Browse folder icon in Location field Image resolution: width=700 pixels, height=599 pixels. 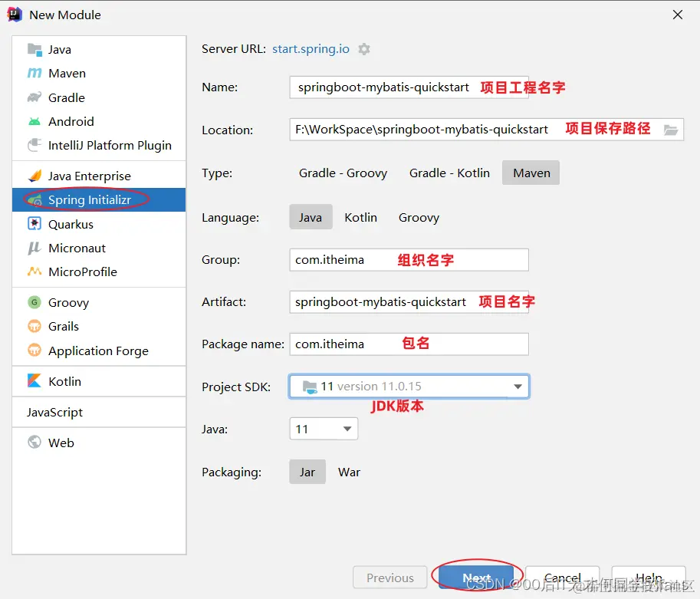(671, 130)
